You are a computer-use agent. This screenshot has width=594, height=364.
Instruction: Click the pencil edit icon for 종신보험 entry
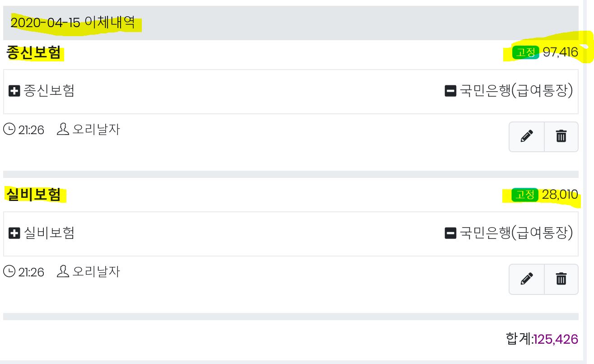pos(527,136)
